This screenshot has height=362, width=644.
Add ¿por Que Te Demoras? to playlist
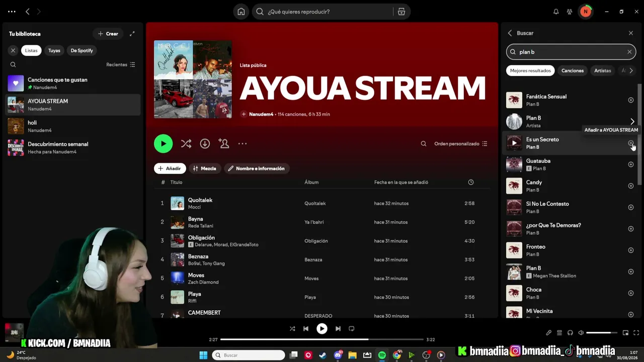631,229
